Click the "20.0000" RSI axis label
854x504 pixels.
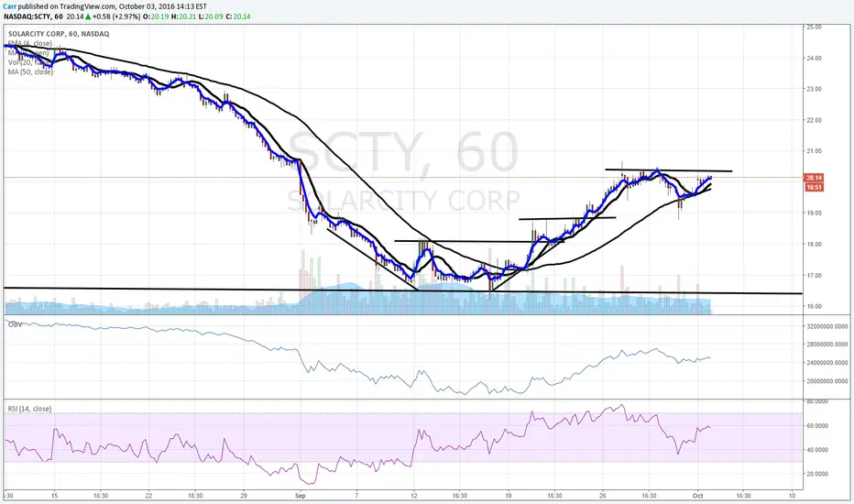(x=817, y=474)
